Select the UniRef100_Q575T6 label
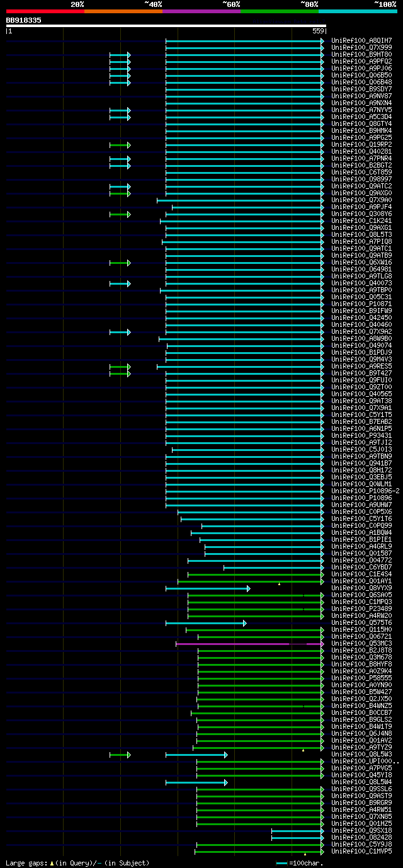Screen dimensions: 403x868 click(x=362, y=622)
